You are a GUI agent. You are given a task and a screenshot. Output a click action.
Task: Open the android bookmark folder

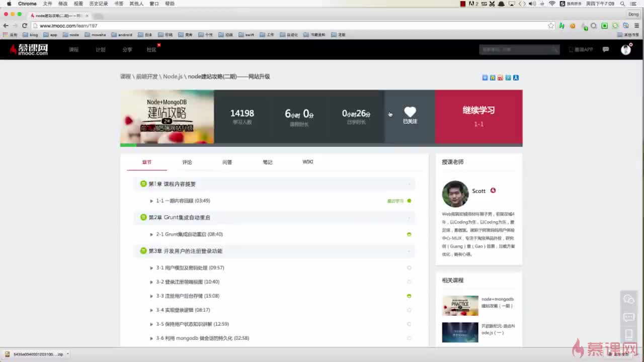coord(122,35)
